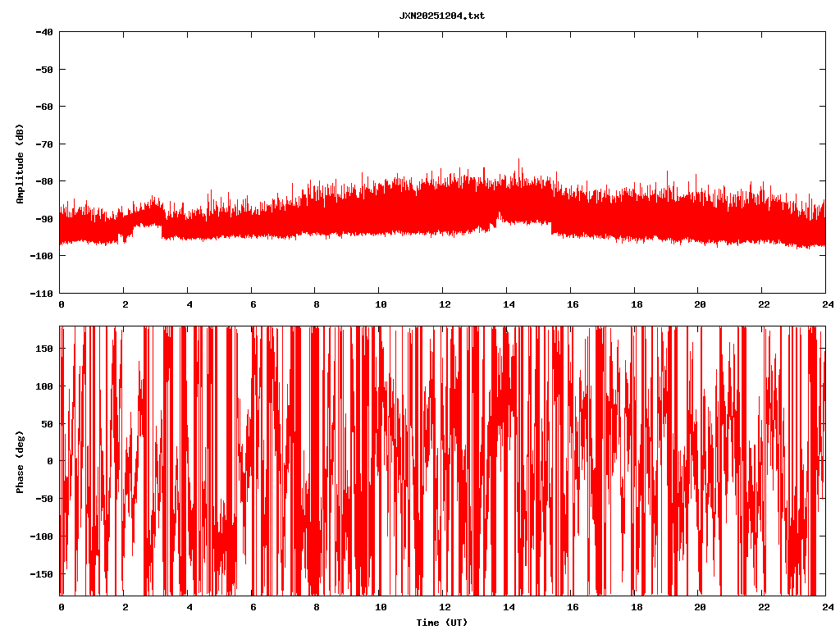Click the 50 tick on the phase axis
Image resolution: width=840 pixels, height=630 pixels.
[x=47, y=423]
